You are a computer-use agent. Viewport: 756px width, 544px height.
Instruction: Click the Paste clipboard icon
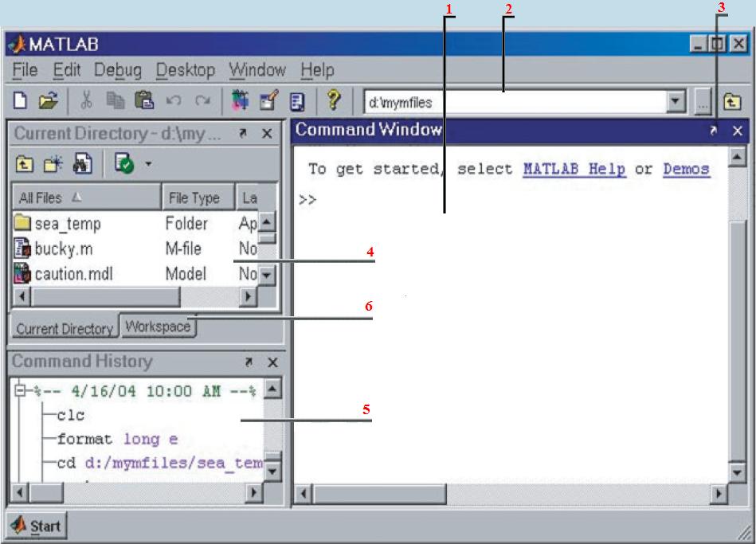click(x=143, y=100)
